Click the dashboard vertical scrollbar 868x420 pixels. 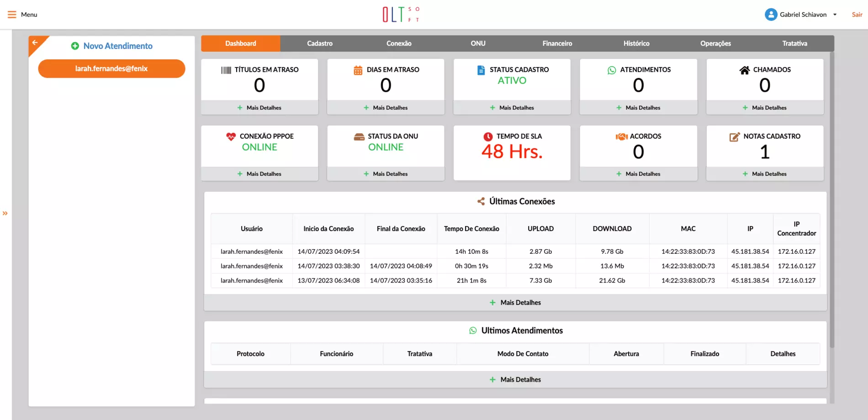(x=832, y=201)
